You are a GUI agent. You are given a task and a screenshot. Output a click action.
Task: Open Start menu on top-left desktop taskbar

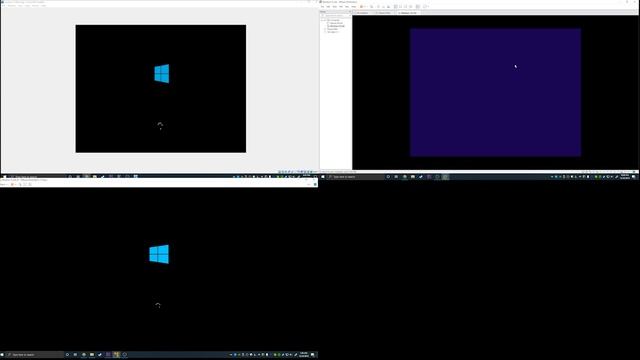[4, 177]
